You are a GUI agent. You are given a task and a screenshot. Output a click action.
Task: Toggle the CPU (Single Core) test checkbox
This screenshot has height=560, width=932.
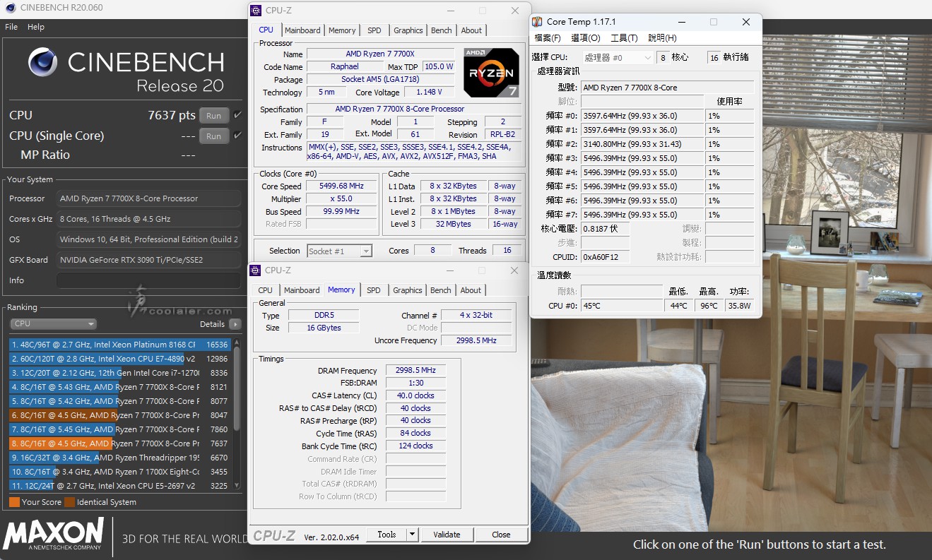coord(237,136)
